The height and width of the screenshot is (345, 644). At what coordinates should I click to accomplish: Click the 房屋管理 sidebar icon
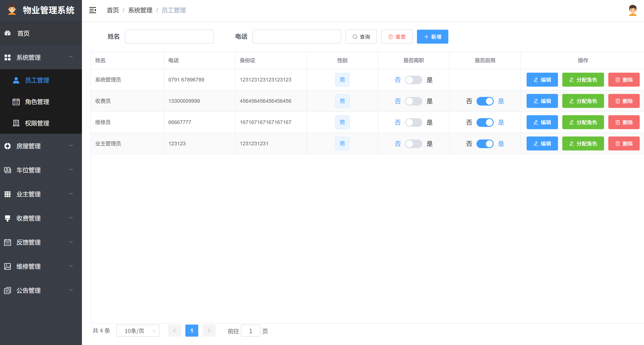8,146
